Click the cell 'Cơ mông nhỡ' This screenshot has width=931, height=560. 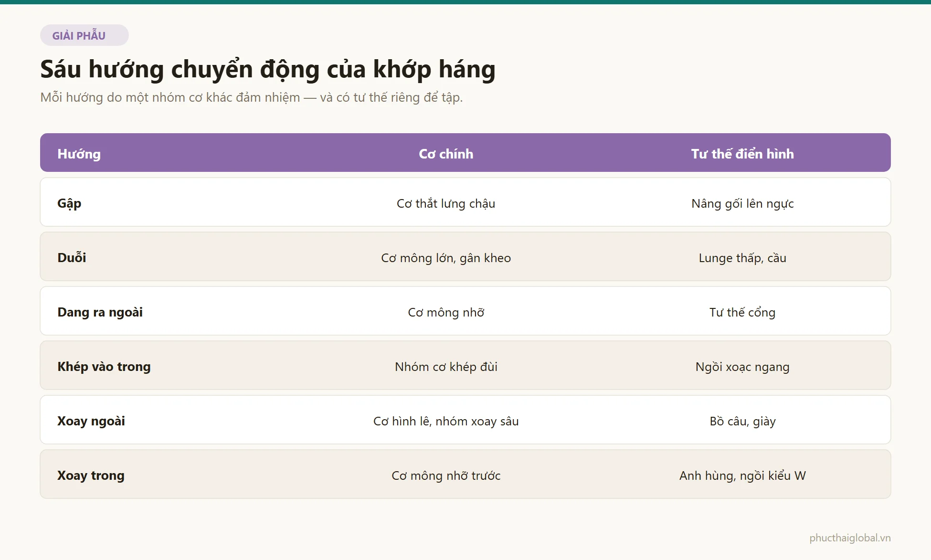pyautogui.click(x=446, y=313)
